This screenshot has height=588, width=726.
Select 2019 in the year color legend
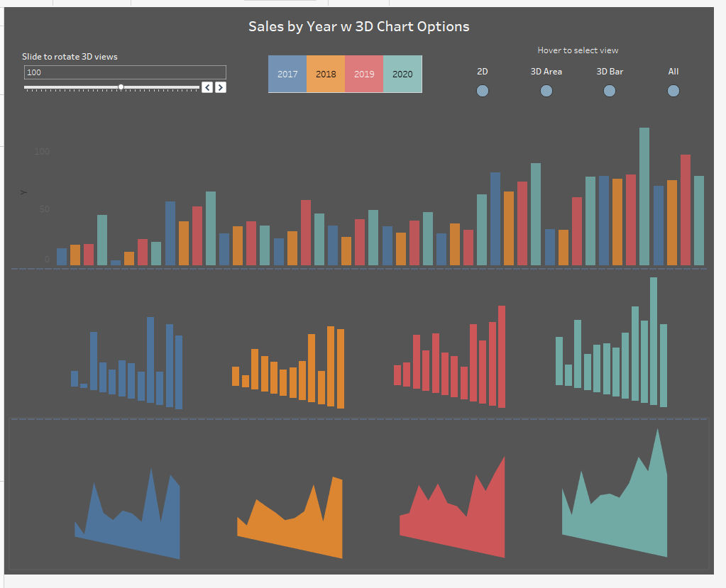point(364,73)
